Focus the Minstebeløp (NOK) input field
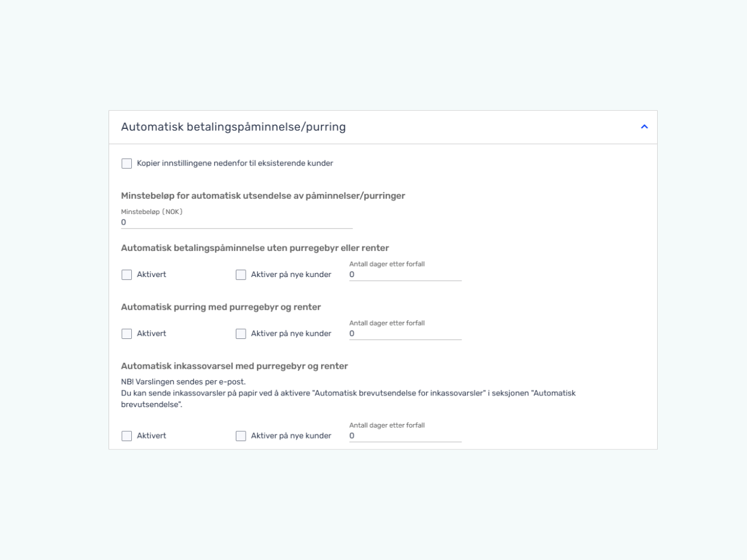Image resolution: width=747 pixels, height=560 pixels. click(x=236, y=222)
